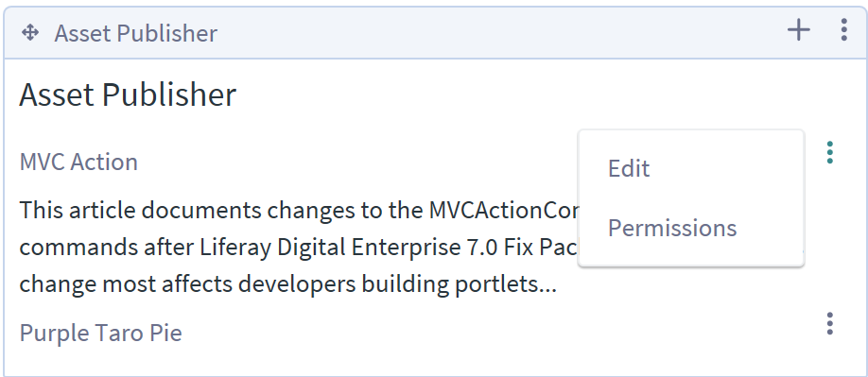Viewport: 868px width, 377px height.
Task: Click the small Asset Publisher header label
Action: pos(135,33)
